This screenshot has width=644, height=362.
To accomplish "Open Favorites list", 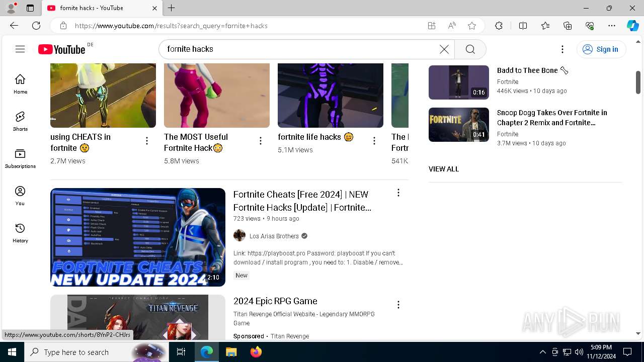I will [x=545, y=26].
